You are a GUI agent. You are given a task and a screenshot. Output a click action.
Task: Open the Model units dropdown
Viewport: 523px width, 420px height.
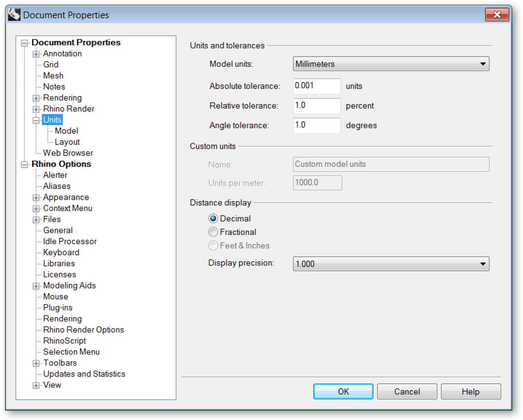click(391, 64)
